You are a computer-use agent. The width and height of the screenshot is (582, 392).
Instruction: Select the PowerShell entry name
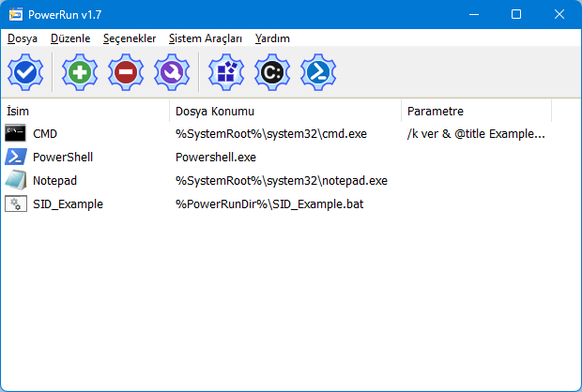click(x=63, y=158)
